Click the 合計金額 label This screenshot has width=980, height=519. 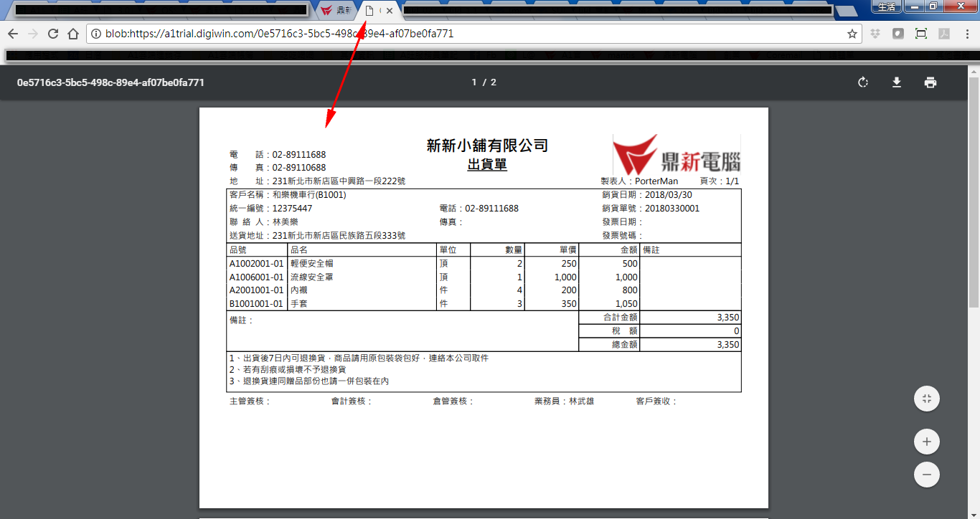(620, 317)
